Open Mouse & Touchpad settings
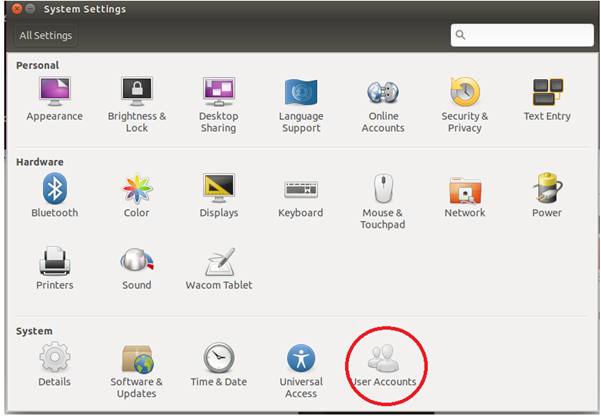The width and height of the screenshot is (601, 418). [383, 201]
